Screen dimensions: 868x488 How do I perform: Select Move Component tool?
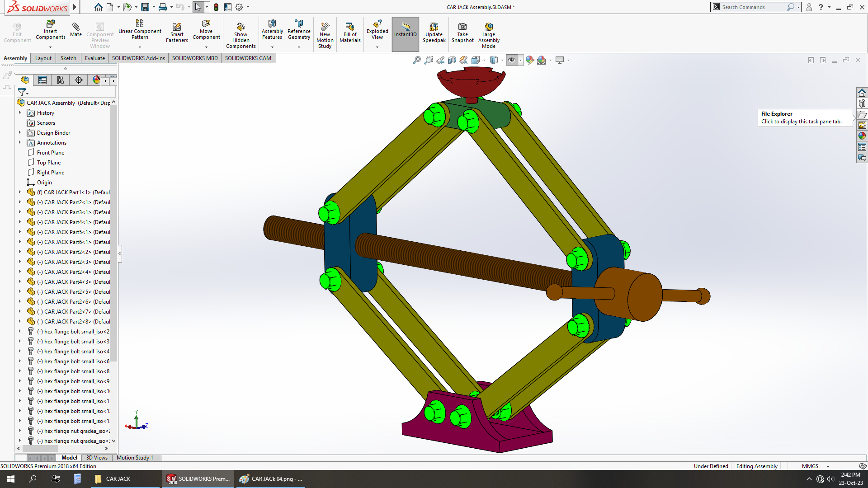pos(206,30)
